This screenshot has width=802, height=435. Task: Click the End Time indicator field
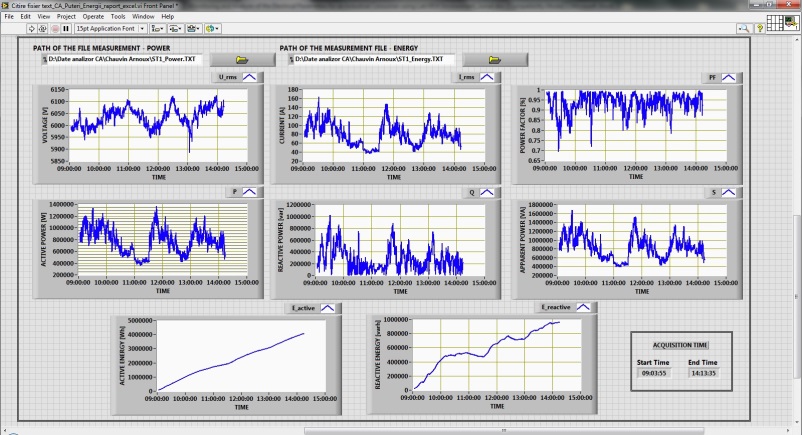click(x=702, y=372)
